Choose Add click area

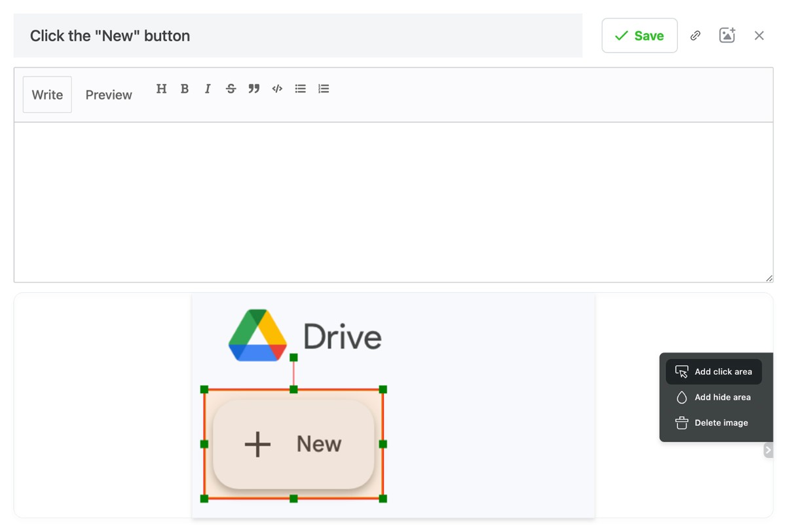coord(714,371)
